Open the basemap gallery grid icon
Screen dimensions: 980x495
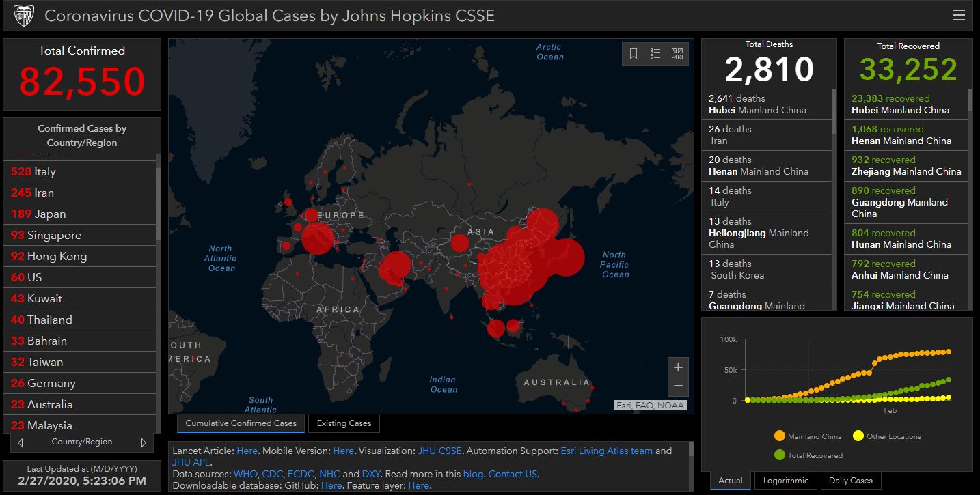pos(677,54)
